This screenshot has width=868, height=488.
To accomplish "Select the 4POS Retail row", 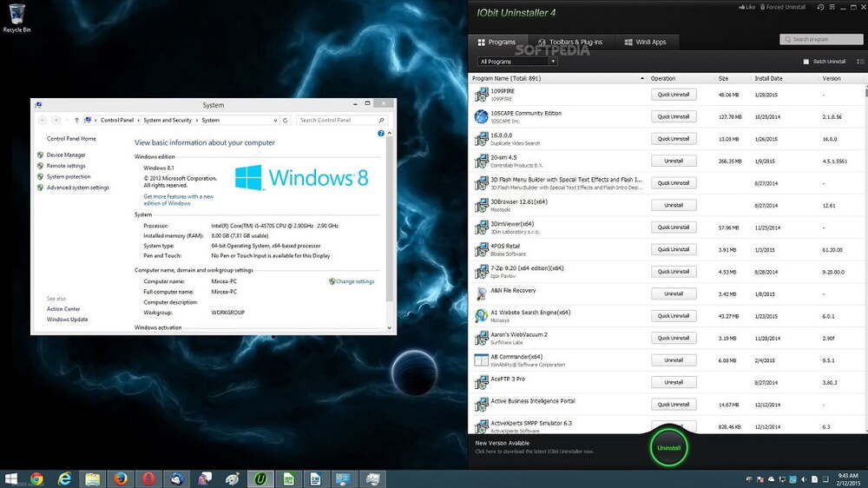I will click(667, 250).
